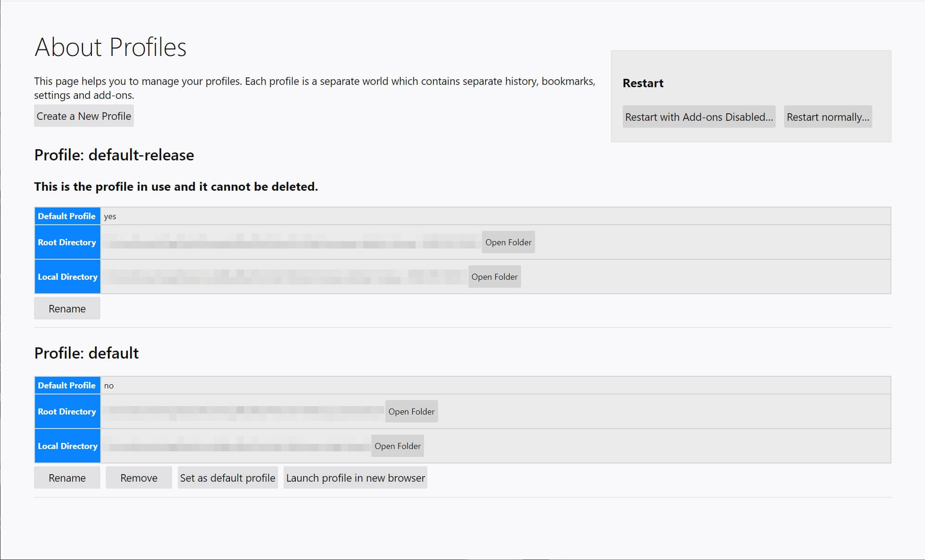The image size is (925, 560).
Task: Rename the default-release profile
Action: pyautogui.click(x=66, y=308)
